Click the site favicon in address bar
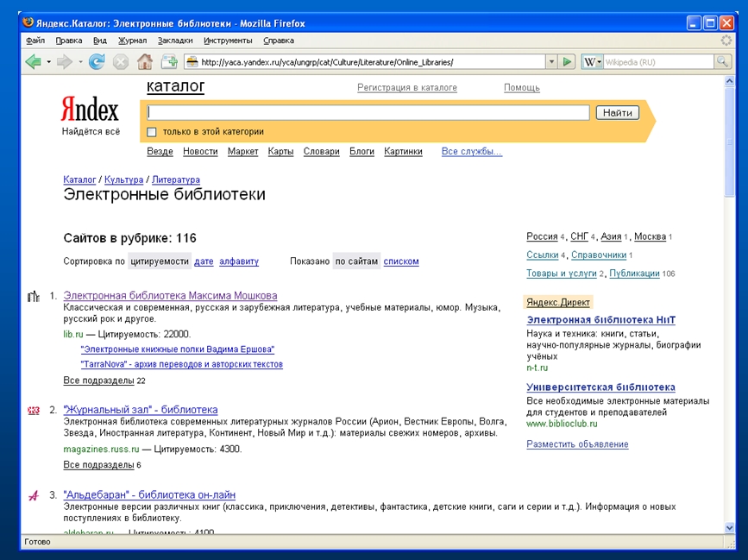This screenshot has height=560, width=748. click(192, 62)
